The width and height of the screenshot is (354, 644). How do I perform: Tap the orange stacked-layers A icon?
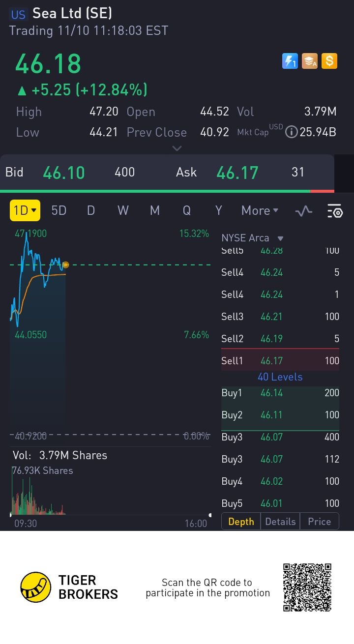pos(310,61)
